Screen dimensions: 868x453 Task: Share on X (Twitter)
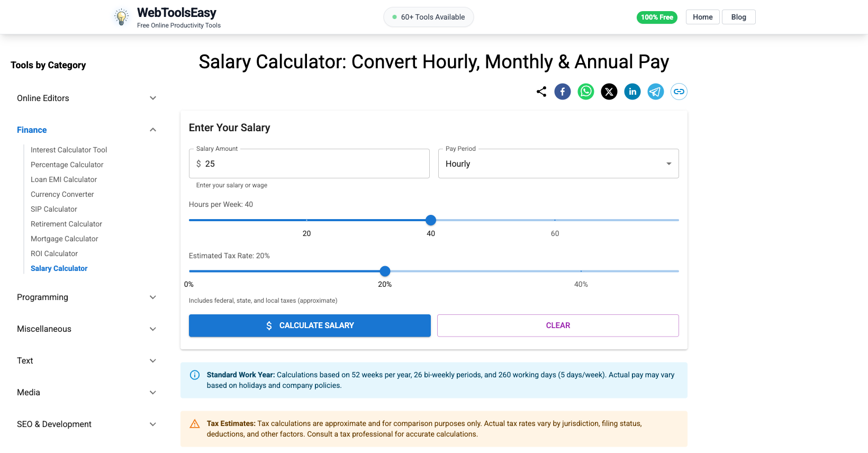click(609, 92)
